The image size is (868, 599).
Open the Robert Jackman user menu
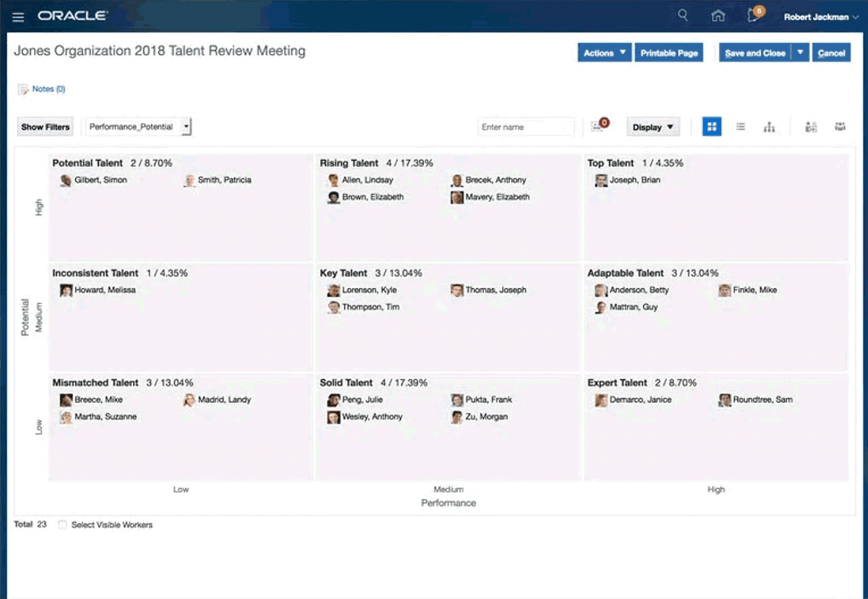click(820, 17)
